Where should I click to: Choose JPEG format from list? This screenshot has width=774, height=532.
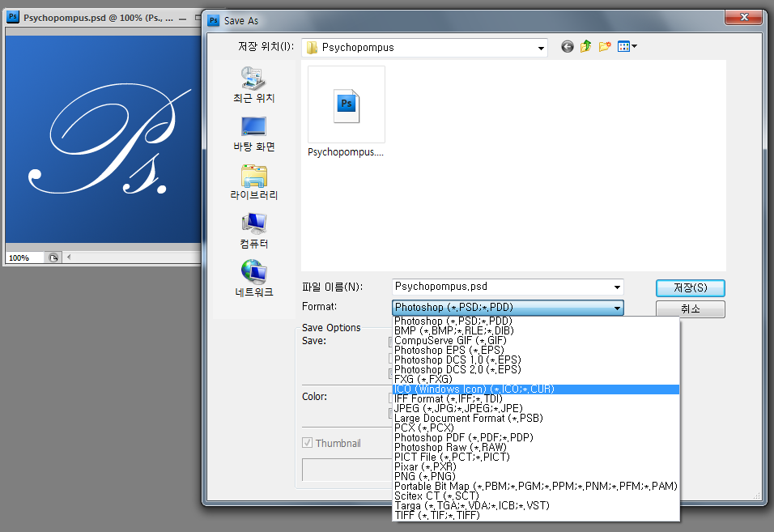pyautogui.click(x=536, y=409)
